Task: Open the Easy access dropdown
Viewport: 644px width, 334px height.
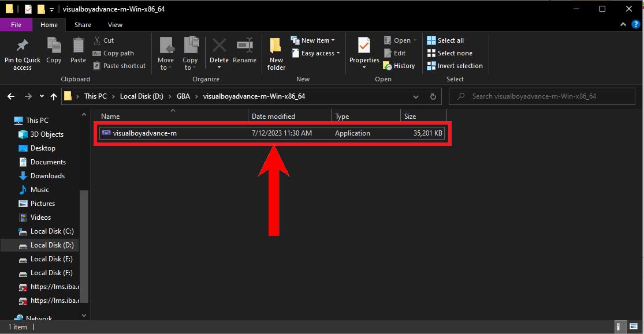Action: pos(315,53)
